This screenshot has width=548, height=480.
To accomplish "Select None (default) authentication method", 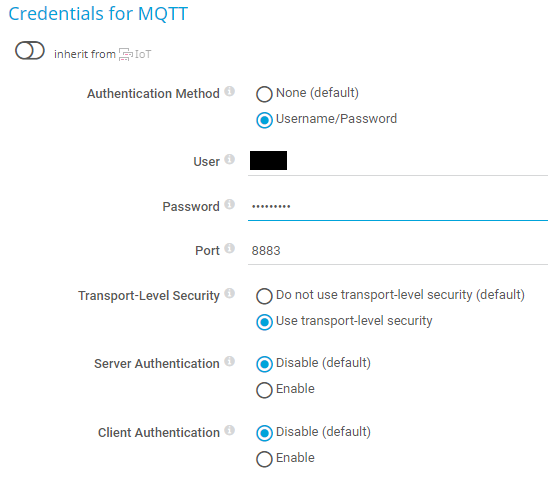I will 264,94.
